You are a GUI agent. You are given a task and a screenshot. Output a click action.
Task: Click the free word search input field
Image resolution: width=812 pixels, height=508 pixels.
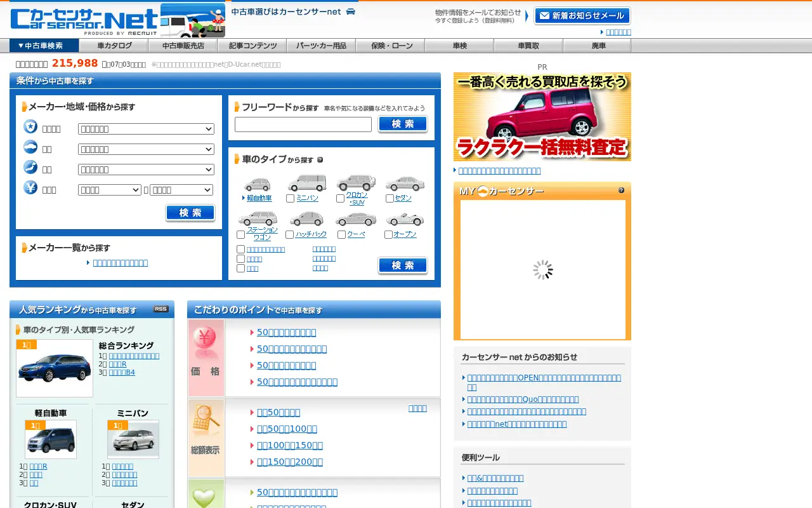(303, 124)
